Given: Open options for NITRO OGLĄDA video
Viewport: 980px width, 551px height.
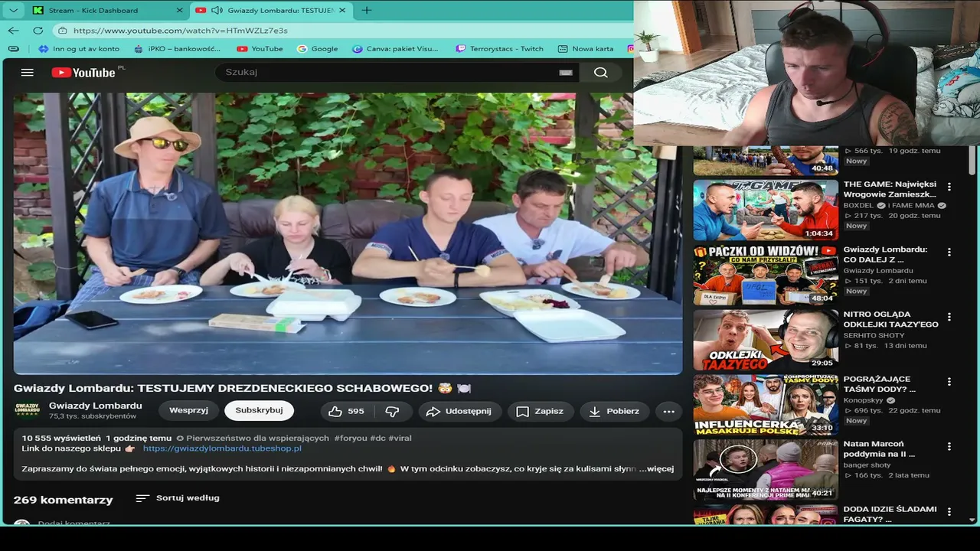Looking at the screenshot, I should click(949, 317).
